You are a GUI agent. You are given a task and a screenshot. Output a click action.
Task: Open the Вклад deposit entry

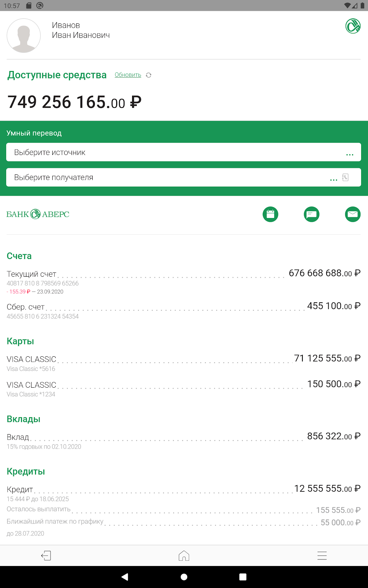click(183, 441)
